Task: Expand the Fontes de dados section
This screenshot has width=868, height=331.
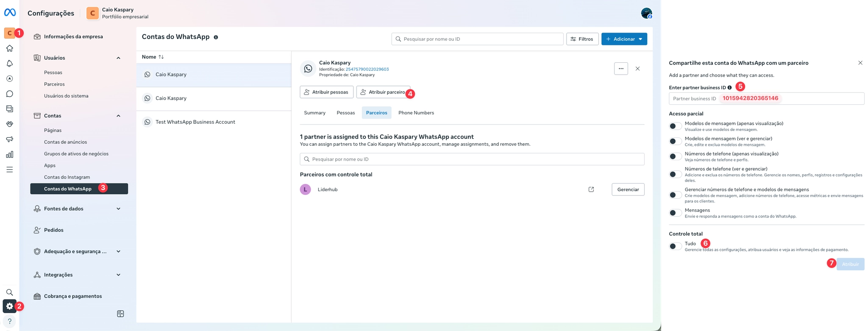Action: 118,209
